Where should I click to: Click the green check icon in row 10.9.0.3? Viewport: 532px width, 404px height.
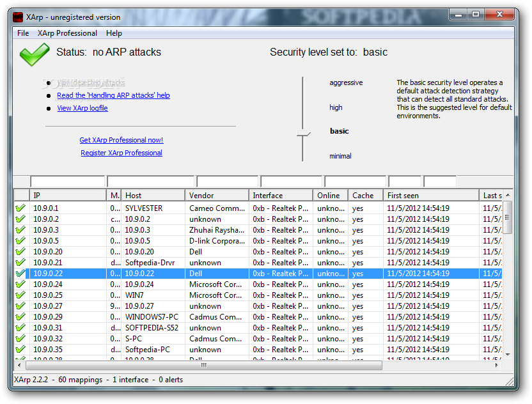tap(20, 229)
